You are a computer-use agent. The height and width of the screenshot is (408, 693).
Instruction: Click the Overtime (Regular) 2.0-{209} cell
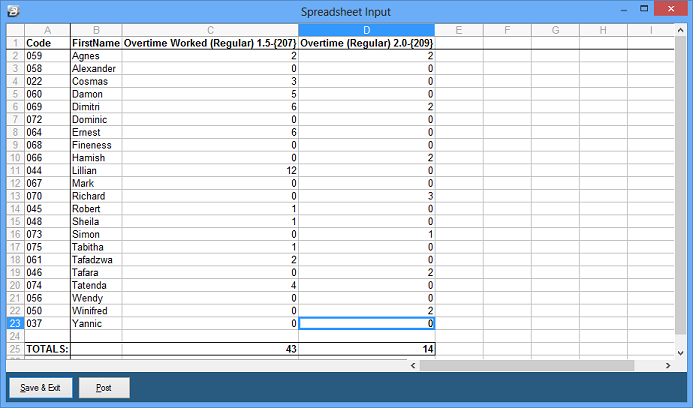[366, 43]
